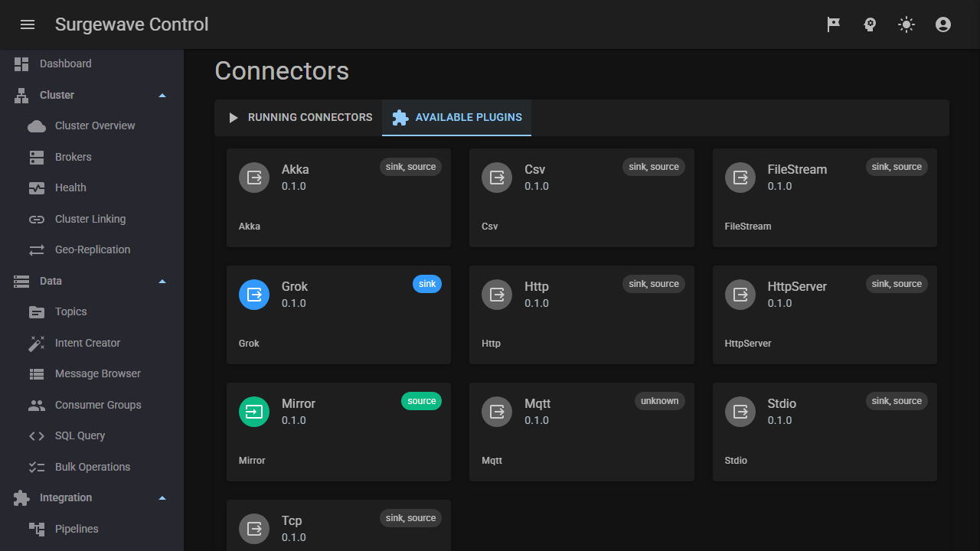
Task: Click the HttpServer plugin avatar icon
Action: click(740, 295)
